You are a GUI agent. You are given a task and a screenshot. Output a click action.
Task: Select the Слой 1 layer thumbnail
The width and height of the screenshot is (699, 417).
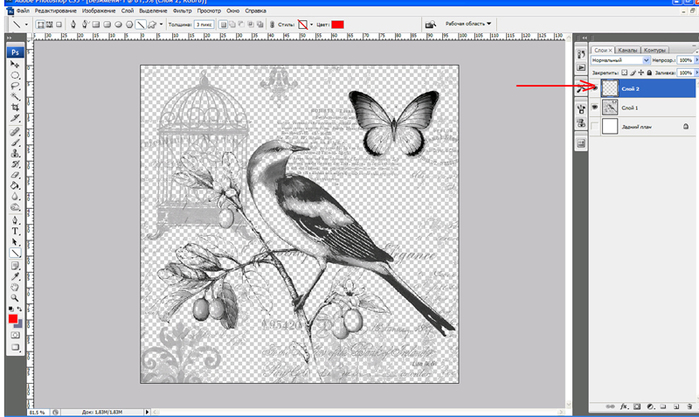pos(609,107)
